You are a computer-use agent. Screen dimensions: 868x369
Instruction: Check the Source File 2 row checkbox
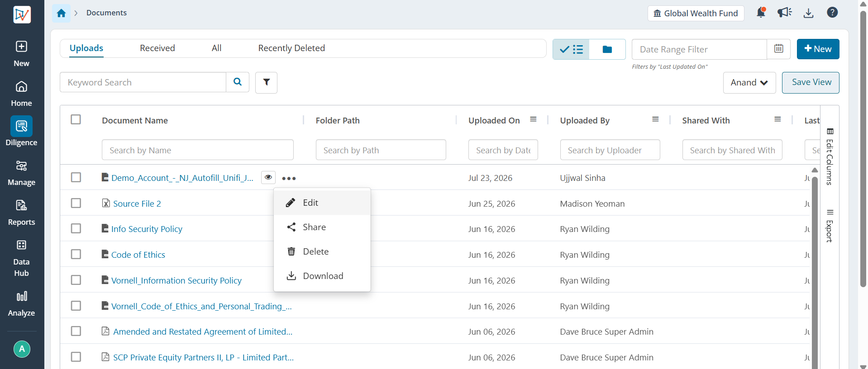click(x=76, y=203)
